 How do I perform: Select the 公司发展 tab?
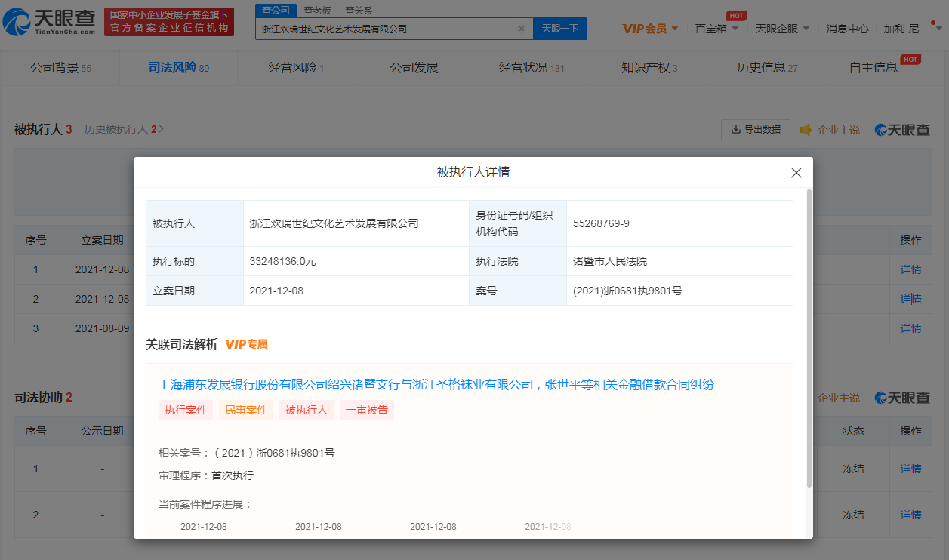tap(414, 68)
